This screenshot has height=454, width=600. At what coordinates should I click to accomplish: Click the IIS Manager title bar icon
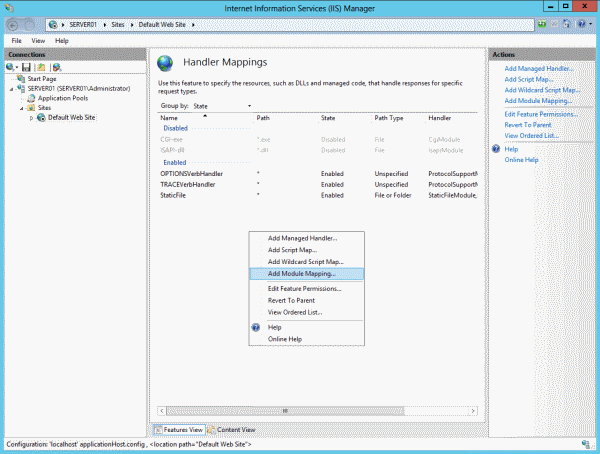click(10, 8)
